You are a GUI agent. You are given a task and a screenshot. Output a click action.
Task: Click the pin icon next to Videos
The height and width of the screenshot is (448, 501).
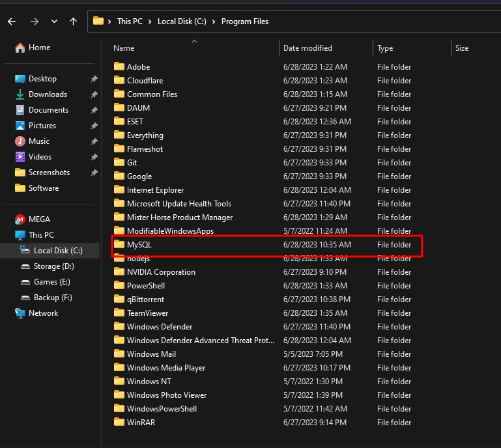click(x=94, y=157)
